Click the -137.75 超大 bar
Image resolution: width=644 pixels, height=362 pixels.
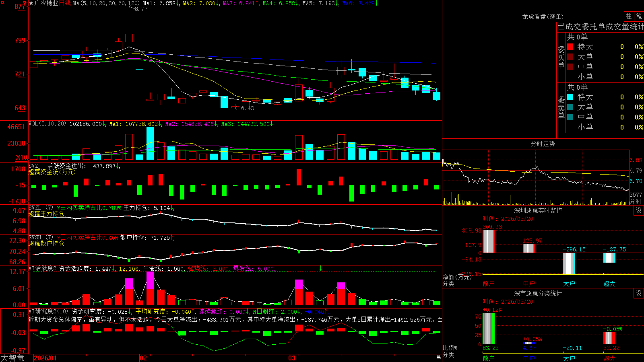[609, 258]
